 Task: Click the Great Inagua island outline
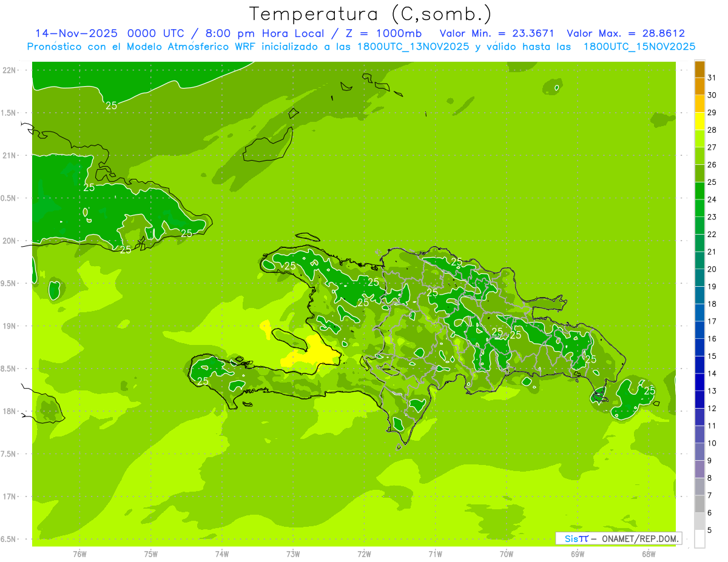pyautogui.click(x=267, y=144)
